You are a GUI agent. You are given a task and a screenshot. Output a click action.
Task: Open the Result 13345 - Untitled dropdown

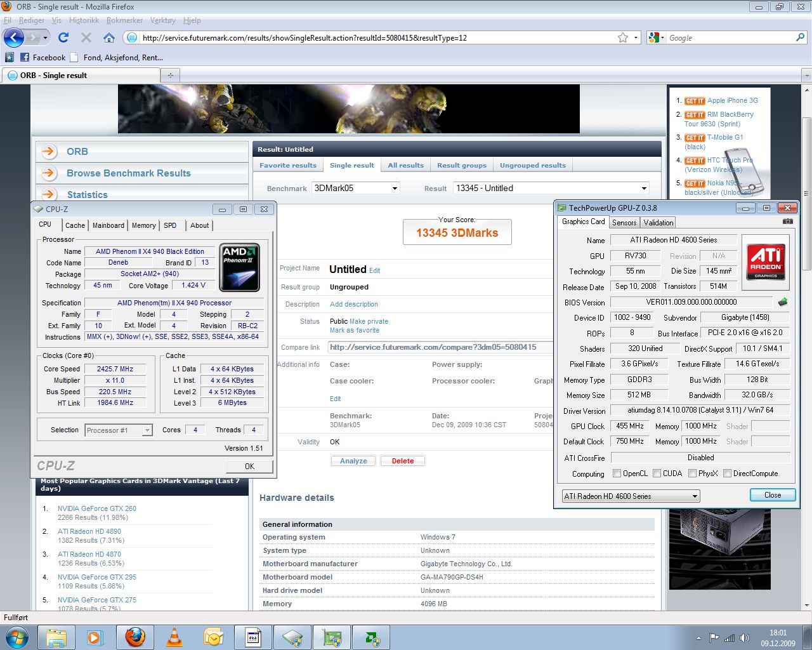[x=551, y=188]
